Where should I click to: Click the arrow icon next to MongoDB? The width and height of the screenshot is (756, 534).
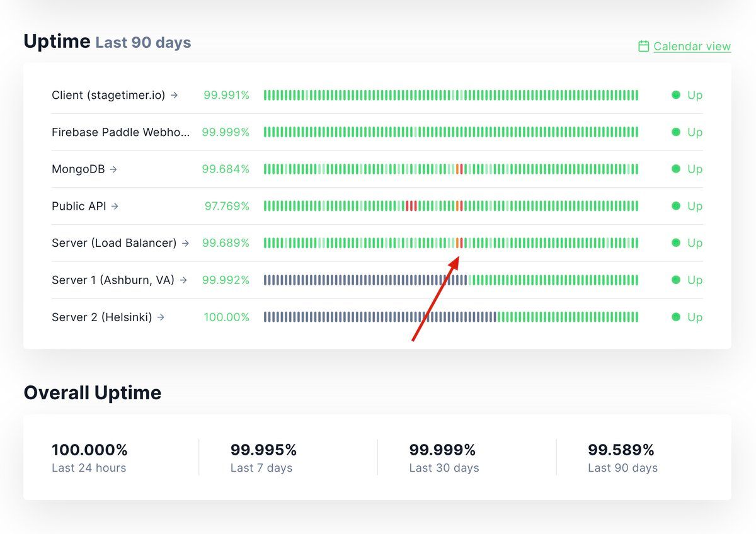[113, 169]
